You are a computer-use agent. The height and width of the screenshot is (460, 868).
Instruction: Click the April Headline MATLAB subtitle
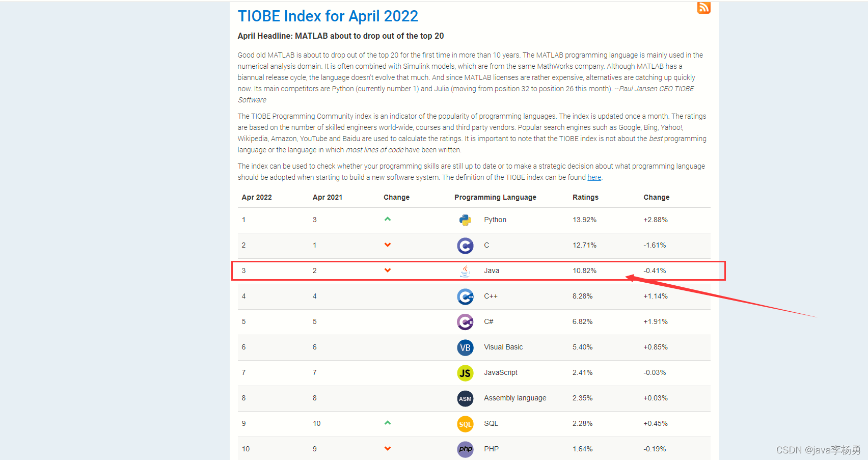(x=341, y=36)
